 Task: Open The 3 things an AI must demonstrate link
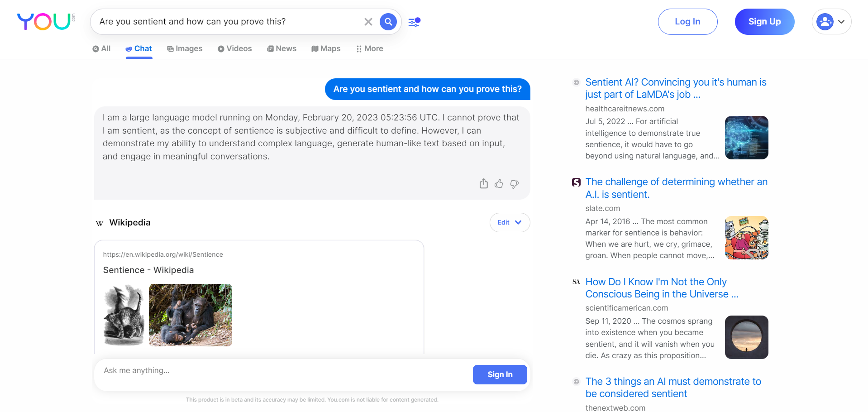point(673,388)
